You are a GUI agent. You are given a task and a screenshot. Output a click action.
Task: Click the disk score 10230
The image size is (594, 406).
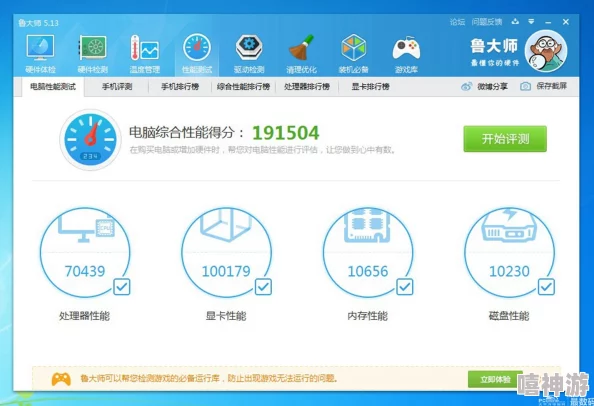(509, 271)
